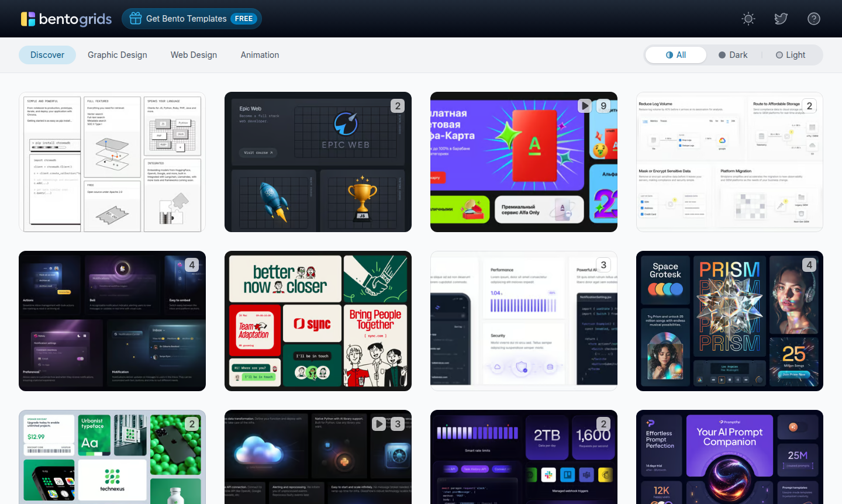Click the gift icon beside Get Bento Templates
Image resolution: width=842 pixels, height=504 pixels.
(x=136, y=19)
